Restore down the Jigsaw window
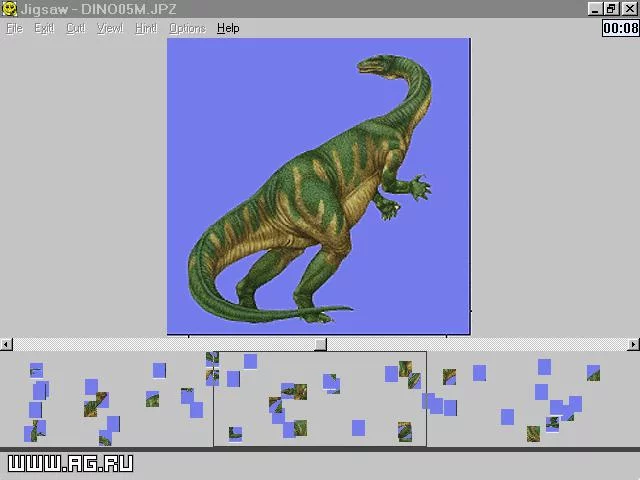The width and height of the screenshot is (640, 480). tap(611, 9)
